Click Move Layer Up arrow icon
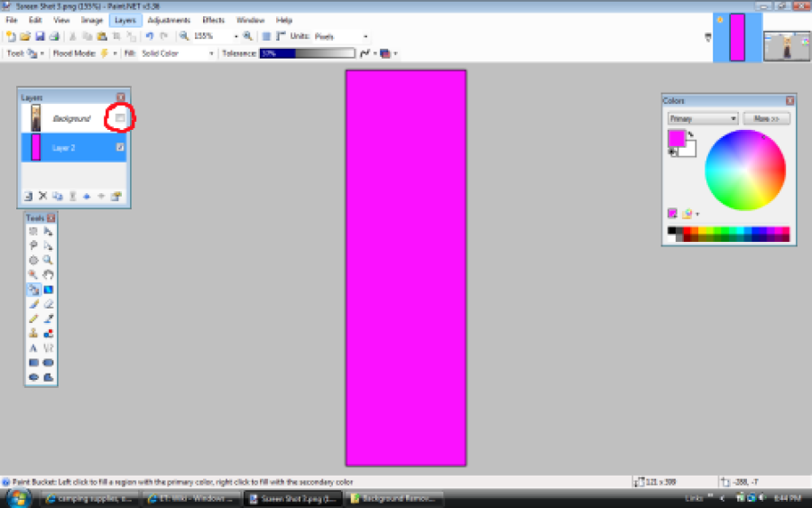Viewport: 812px width, 508px height. click(x=87, y=196)
